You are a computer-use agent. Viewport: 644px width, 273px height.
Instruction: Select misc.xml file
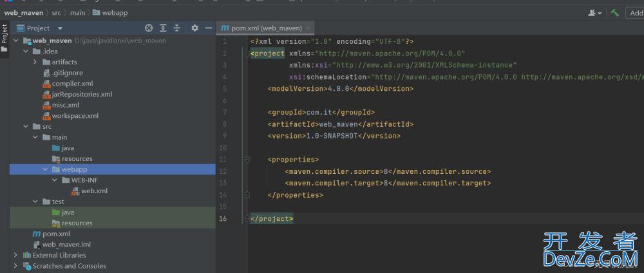(61, 105)
